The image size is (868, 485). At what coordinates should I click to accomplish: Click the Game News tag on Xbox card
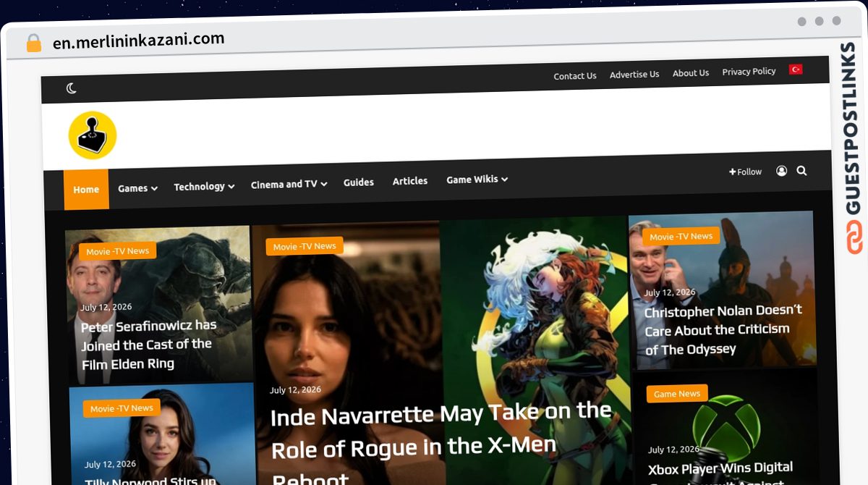click(677, 394)
